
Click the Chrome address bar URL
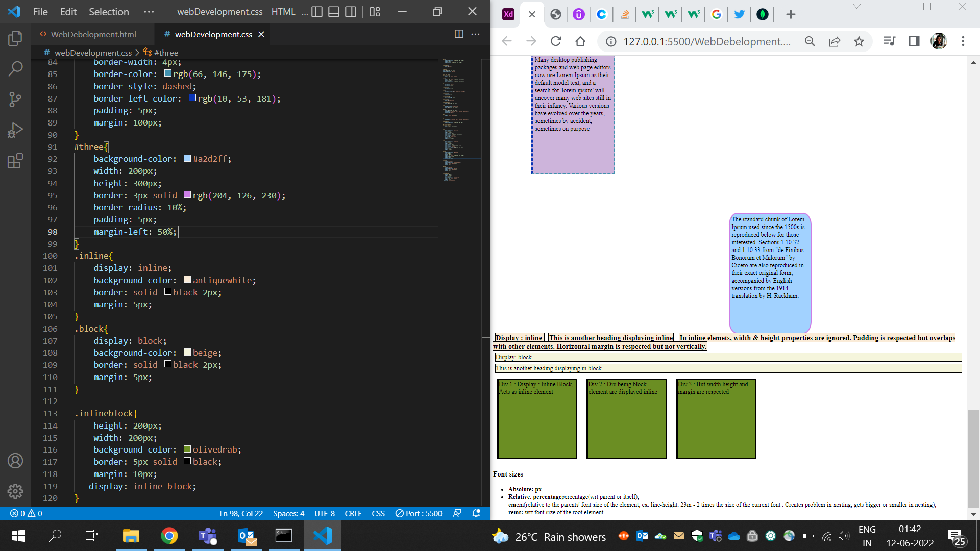(706, 41)
